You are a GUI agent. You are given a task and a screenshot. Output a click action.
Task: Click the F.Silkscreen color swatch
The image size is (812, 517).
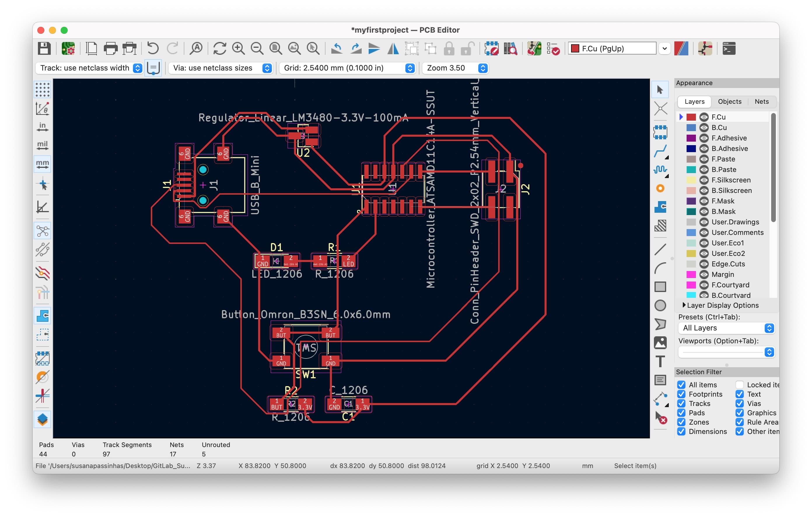pyautogui.click(x=691, y=180)
